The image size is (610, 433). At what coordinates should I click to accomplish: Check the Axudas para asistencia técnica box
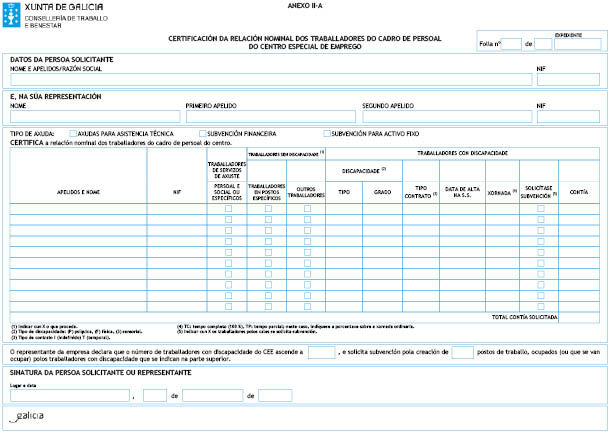(x=73, y=133)
